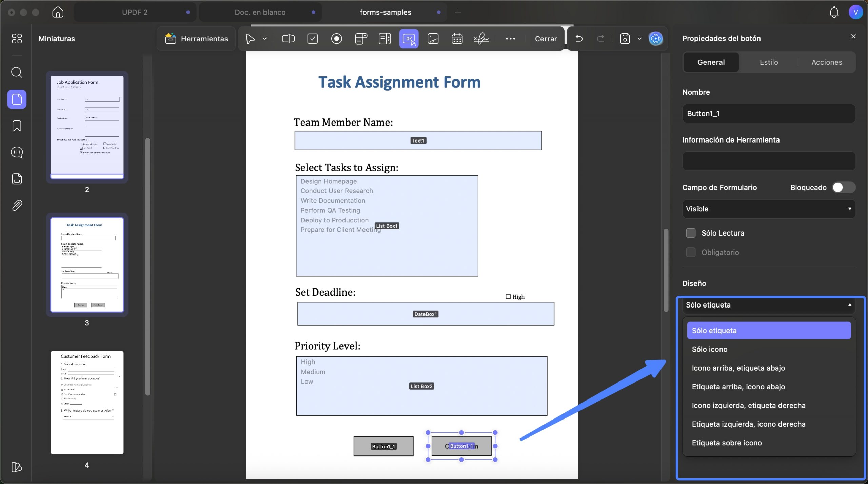The height and width of the screenshot is (484, 868).
Task: Open page 4 Customer Feedback thumbnail
Action: click(87, 403)
